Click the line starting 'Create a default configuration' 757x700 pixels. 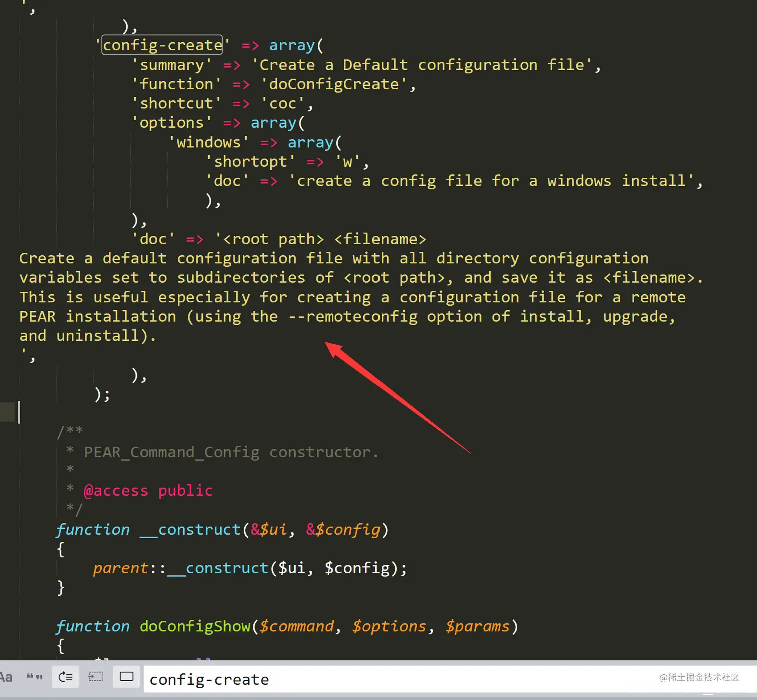pos(334,258)
